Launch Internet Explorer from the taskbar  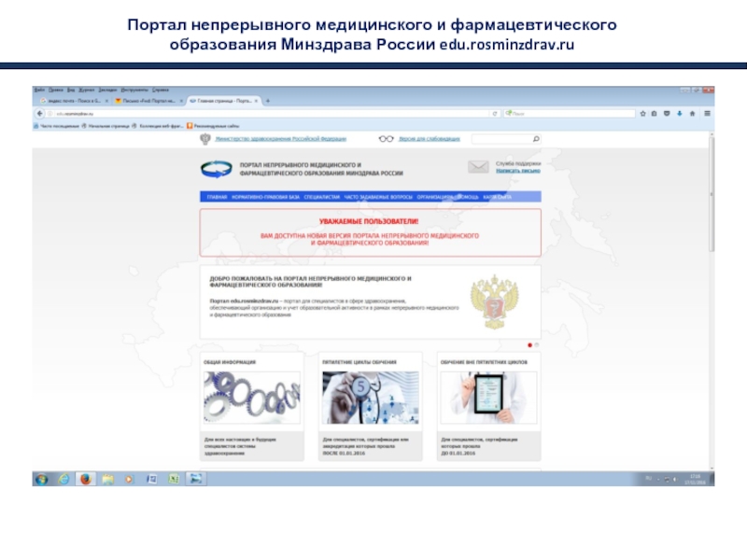click(x=63, y=479)
